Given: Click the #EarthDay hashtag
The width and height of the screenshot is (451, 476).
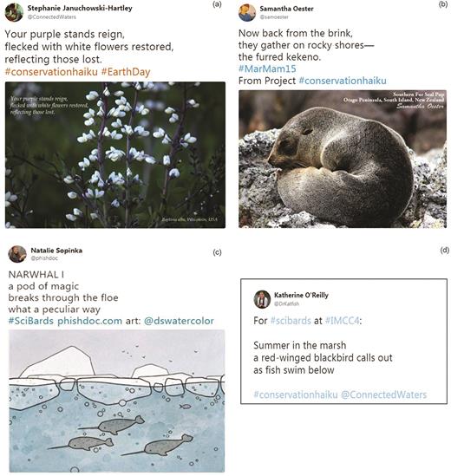Looking at the screenshot, I should [126, 72].
